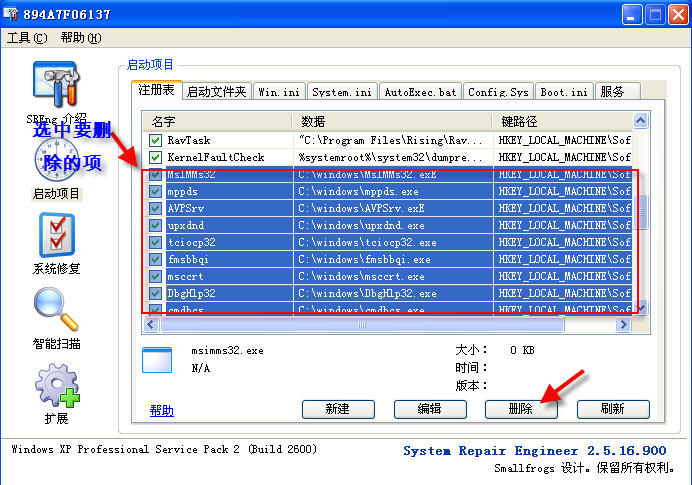Switch to the 启动文件夹 tab
Image resolution: width=692 pixels, height=485 pixels.
(217, 92)
